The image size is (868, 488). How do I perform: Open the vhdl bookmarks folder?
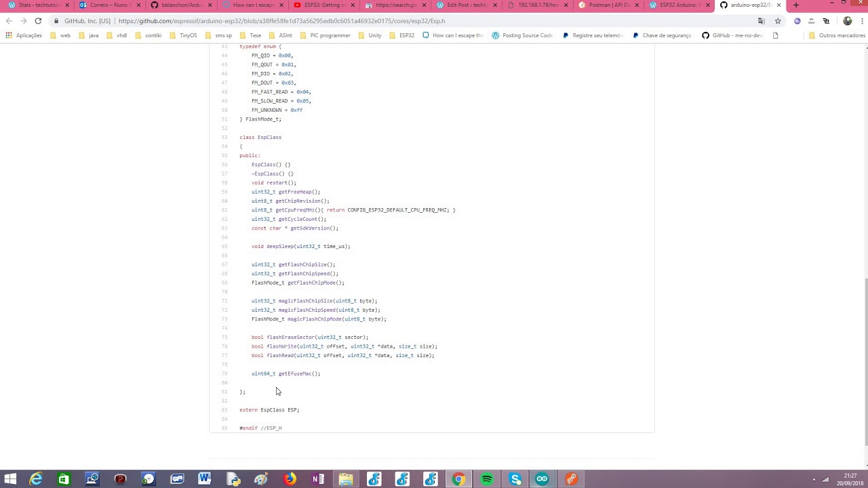(x=117, y=35)
